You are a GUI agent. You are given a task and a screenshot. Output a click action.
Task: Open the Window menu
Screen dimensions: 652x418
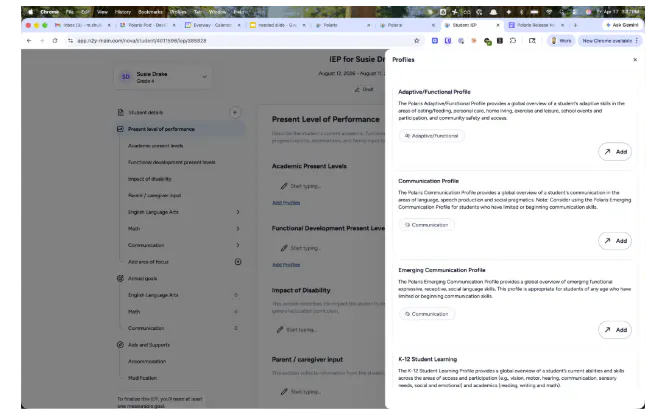tap(219, 12)
